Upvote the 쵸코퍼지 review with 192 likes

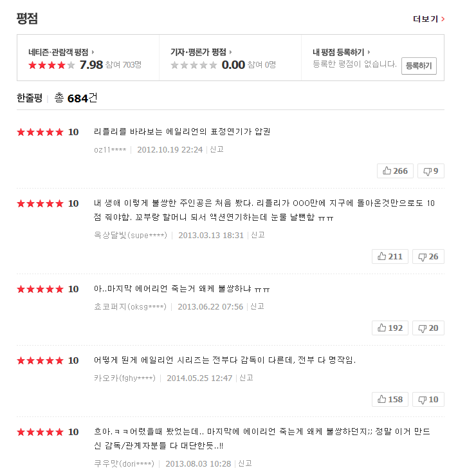390,328
